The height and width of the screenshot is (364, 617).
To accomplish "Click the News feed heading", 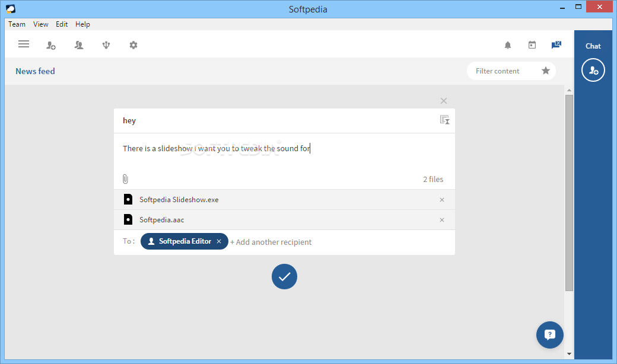I will [x=36, y=71].
